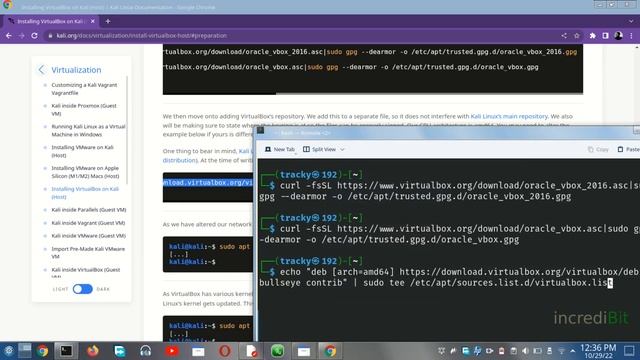Open Import Pre-Made Kali VMware VM
Screen dimensions: 640x360
(x=88, y=253)
